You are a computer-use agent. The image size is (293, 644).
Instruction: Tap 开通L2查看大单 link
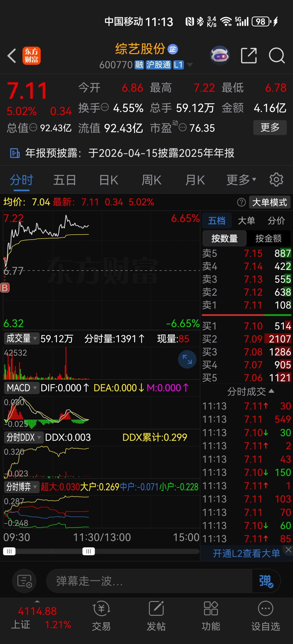click(246, 553)
